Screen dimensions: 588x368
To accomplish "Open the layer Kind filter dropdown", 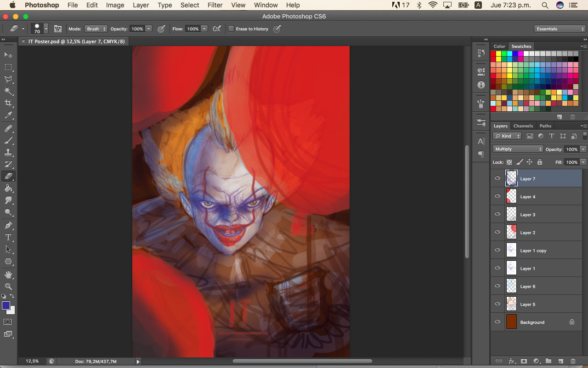I will pos(507,136).
